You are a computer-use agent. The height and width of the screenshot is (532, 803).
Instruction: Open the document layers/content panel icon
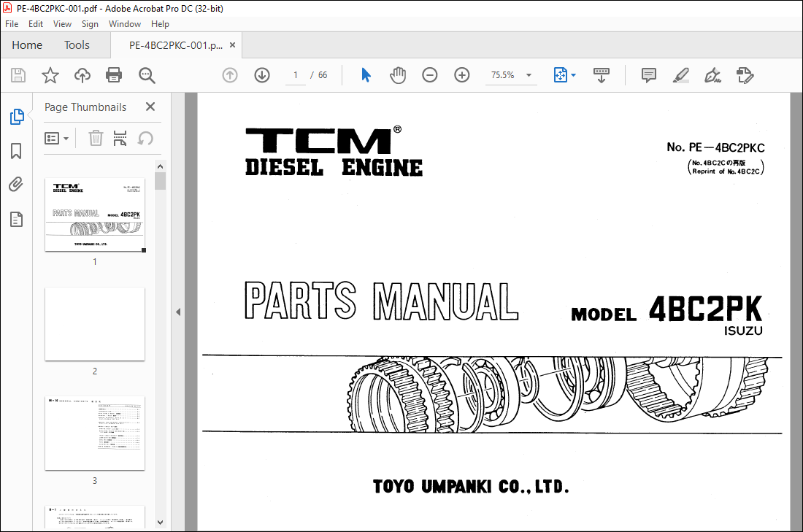(16, 219)
